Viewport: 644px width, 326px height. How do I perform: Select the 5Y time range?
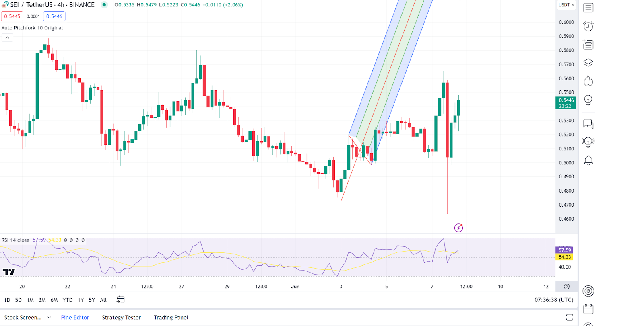click(x=92, y=300)
